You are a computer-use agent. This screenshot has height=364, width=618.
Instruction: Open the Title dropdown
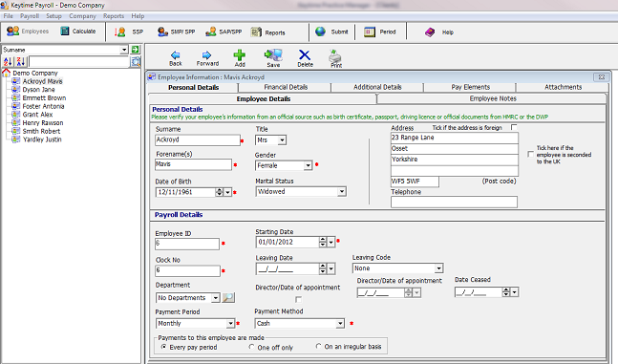tap(282, 140)
